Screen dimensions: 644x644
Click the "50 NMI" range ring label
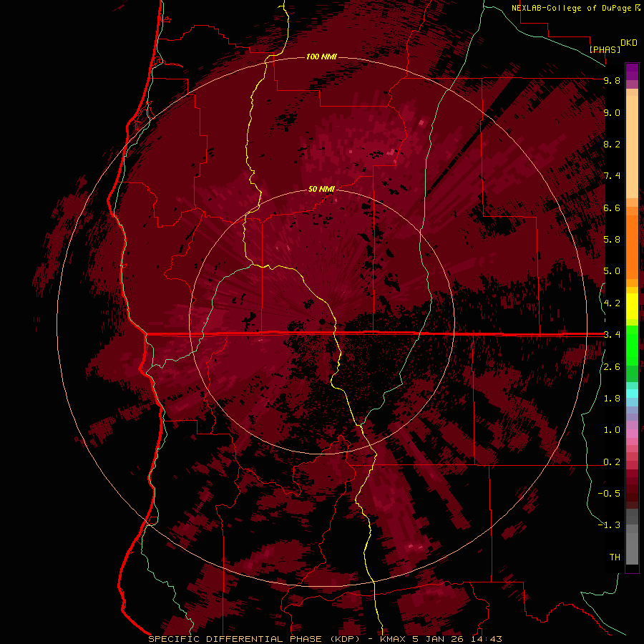(321, 189)
